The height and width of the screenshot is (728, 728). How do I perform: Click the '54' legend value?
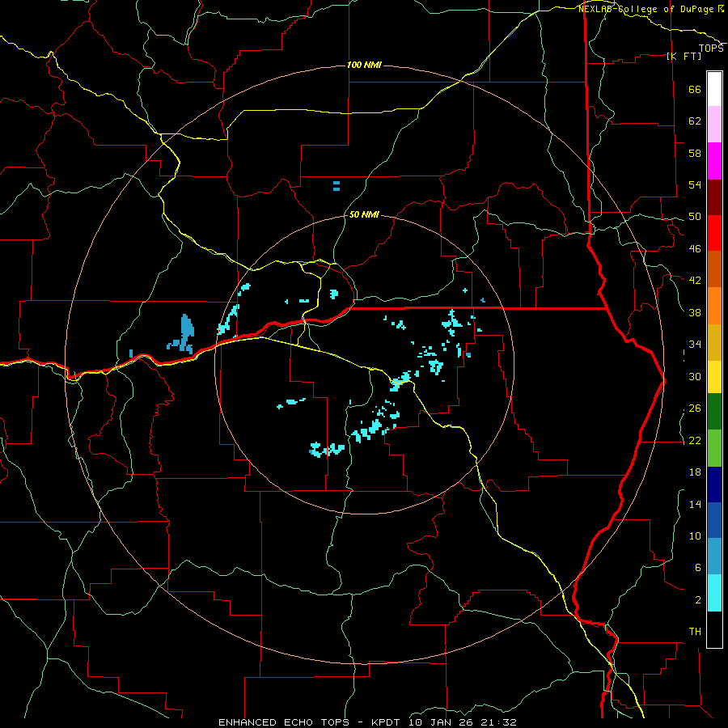pos(695,184)
